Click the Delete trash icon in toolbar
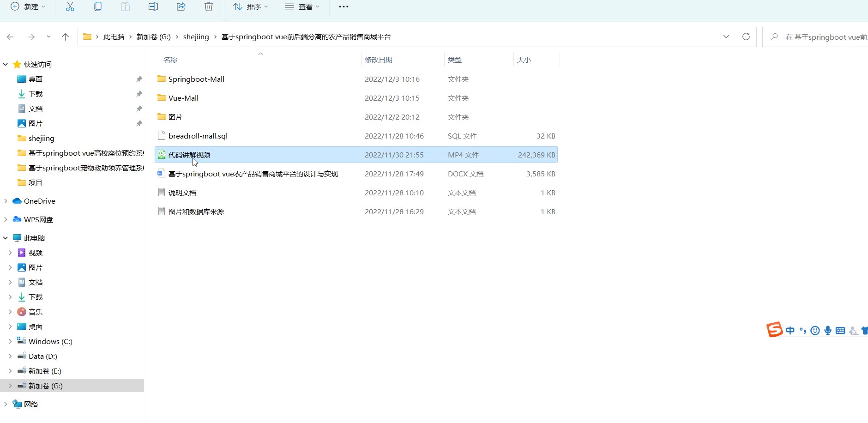The width and height of the screenshot is (868, 423). tap(209, 6)
